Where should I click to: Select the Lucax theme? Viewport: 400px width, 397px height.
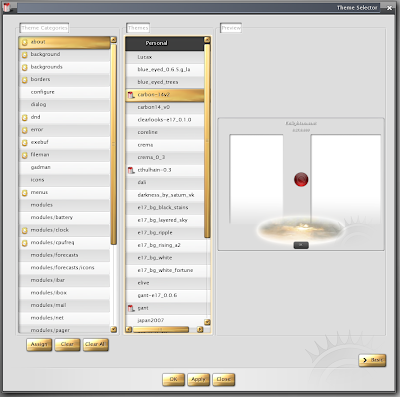[x=165, y=58]
